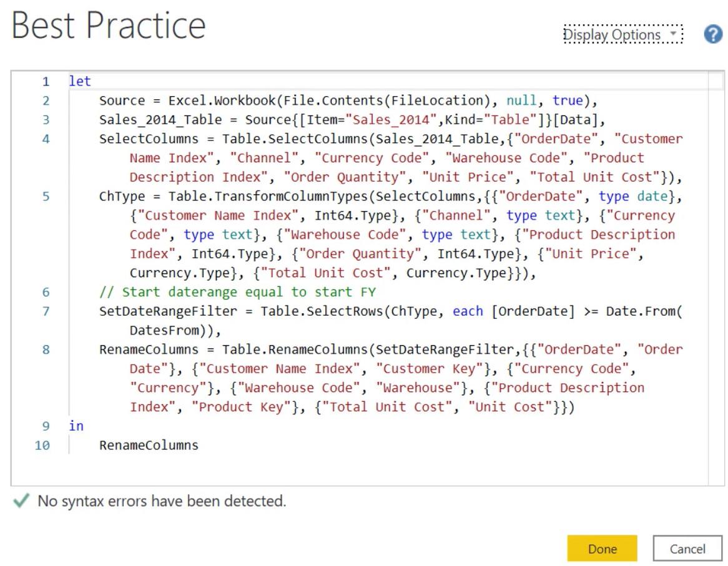Click 'RenameColumns' on line 10

point(149,445)
